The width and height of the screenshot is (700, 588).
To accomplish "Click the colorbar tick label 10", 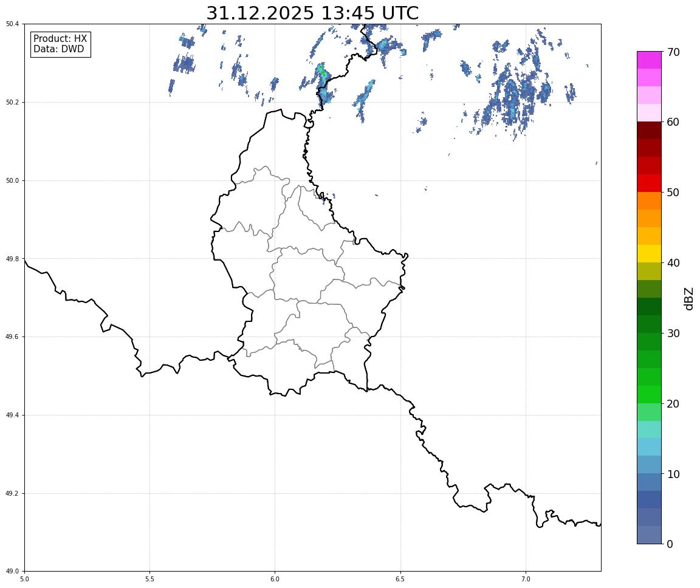I will point(674,474).
